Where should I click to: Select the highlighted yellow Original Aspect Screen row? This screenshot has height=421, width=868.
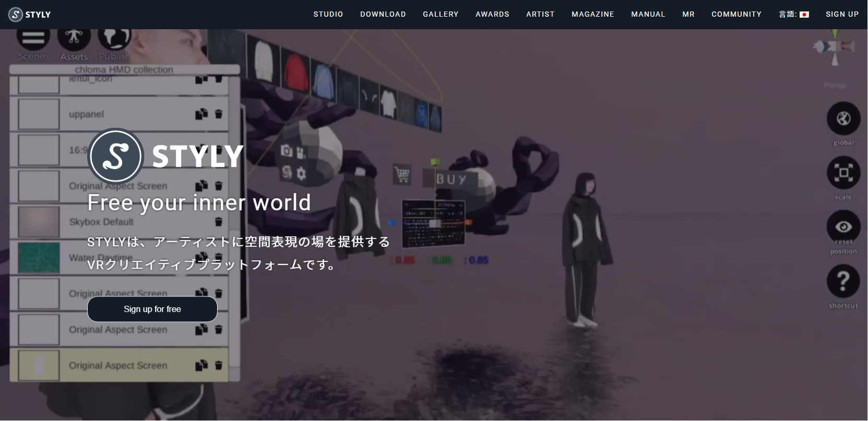119,365
